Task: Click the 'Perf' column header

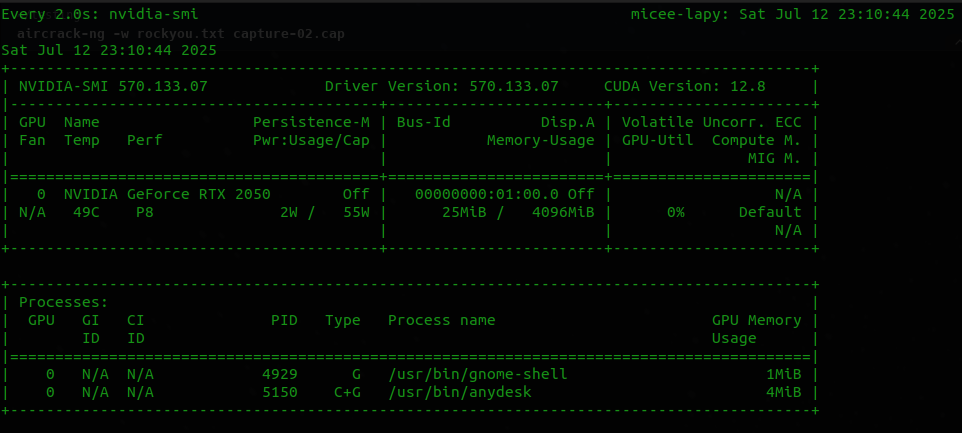Action: pos(145,140)
